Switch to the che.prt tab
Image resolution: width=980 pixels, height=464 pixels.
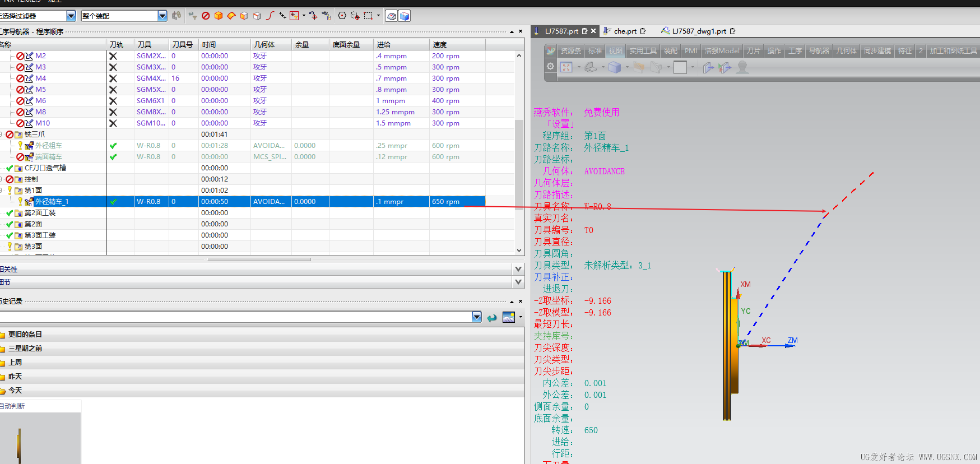click(625, 31)
